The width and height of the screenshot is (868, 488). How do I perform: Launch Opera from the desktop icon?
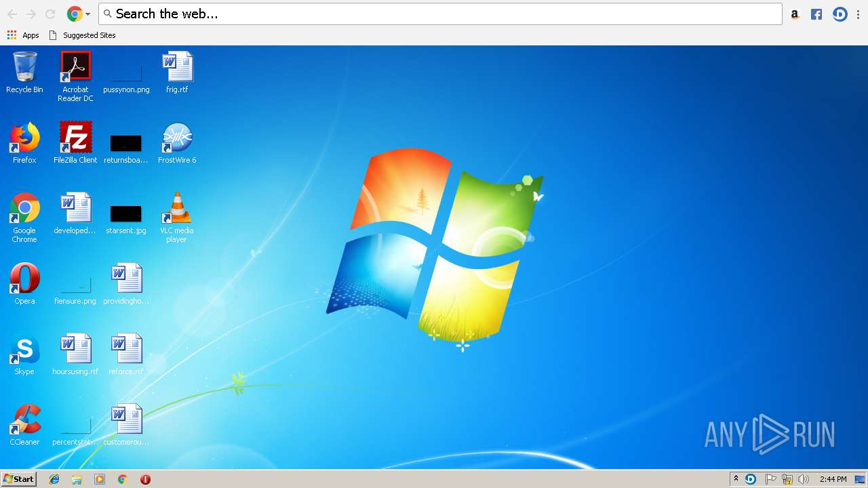[24, 283]
